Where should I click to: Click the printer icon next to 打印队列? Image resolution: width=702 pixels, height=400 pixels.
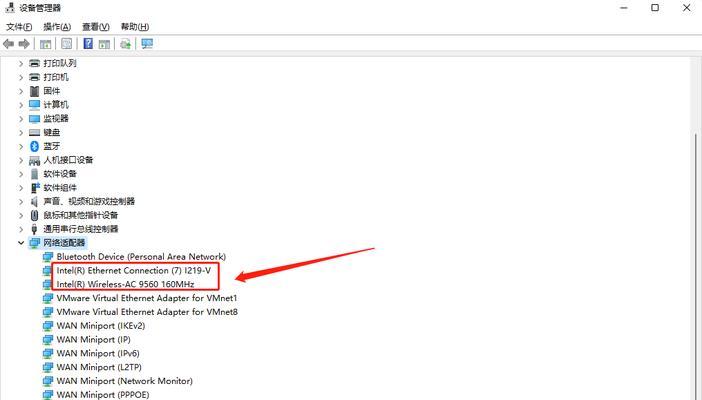pyautogui.click(x=34, y=63)
